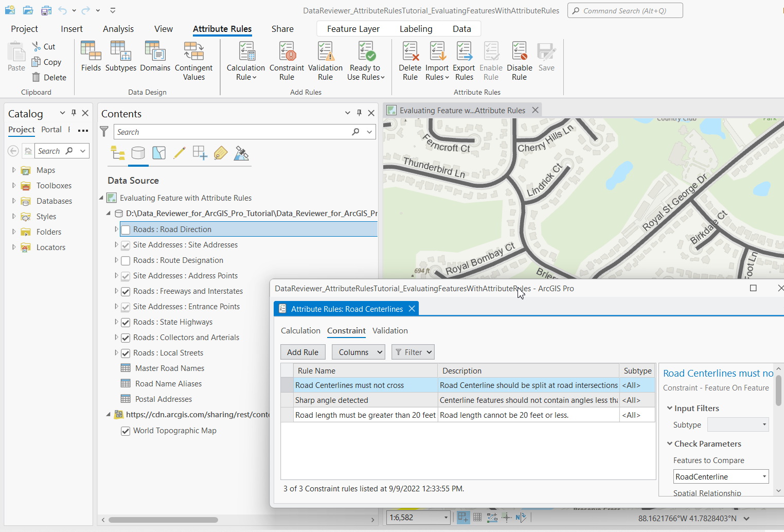Switch Contents to List By Data Source
The width and height of the screenshot is (784, 532).
[138, 153]
